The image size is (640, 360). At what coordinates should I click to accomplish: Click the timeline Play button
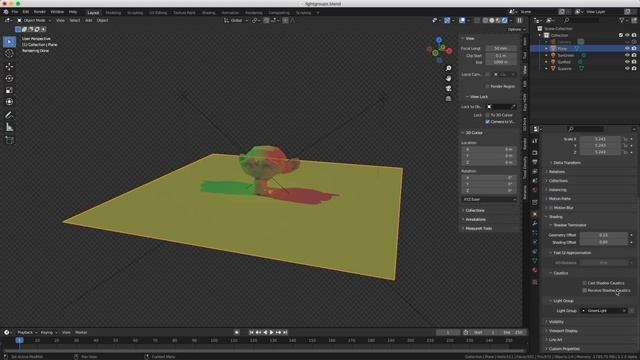coord(271,332)
